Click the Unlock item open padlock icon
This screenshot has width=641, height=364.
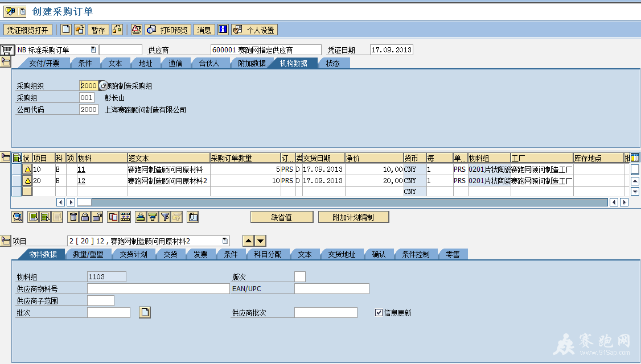click(97, 217)
